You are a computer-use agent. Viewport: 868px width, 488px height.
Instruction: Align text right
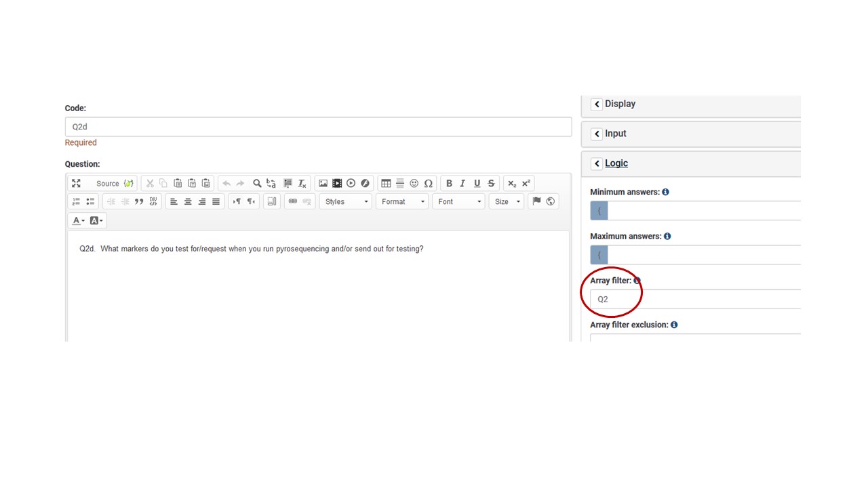click(x=202, y=202)
